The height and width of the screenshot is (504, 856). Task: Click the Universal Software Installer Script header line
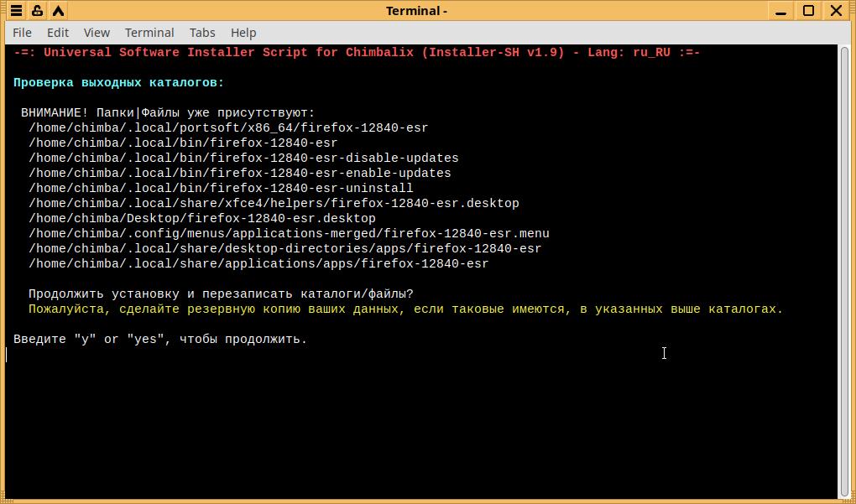pyautogui.click(x=357, y=52)
